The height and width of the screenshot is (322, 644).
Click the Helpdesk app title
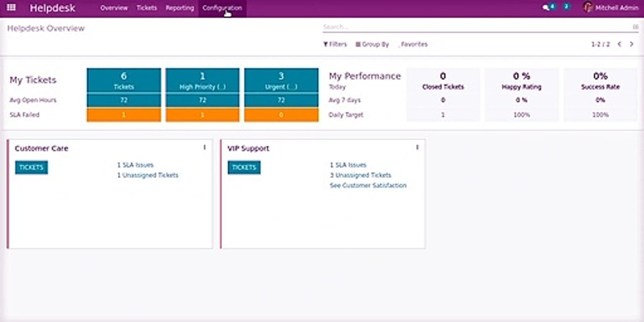[52, 8]
